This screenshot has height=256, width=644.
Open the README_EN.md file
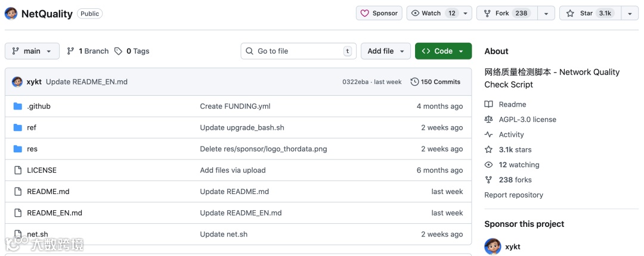(54, 213)
